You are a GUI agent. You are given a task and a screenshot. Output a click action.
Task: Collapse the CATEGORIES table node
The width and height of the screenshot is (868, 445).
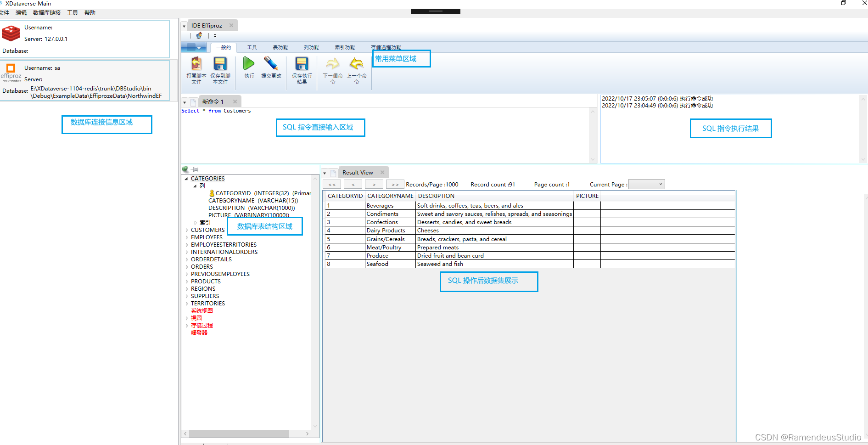(x=186, y=179)
